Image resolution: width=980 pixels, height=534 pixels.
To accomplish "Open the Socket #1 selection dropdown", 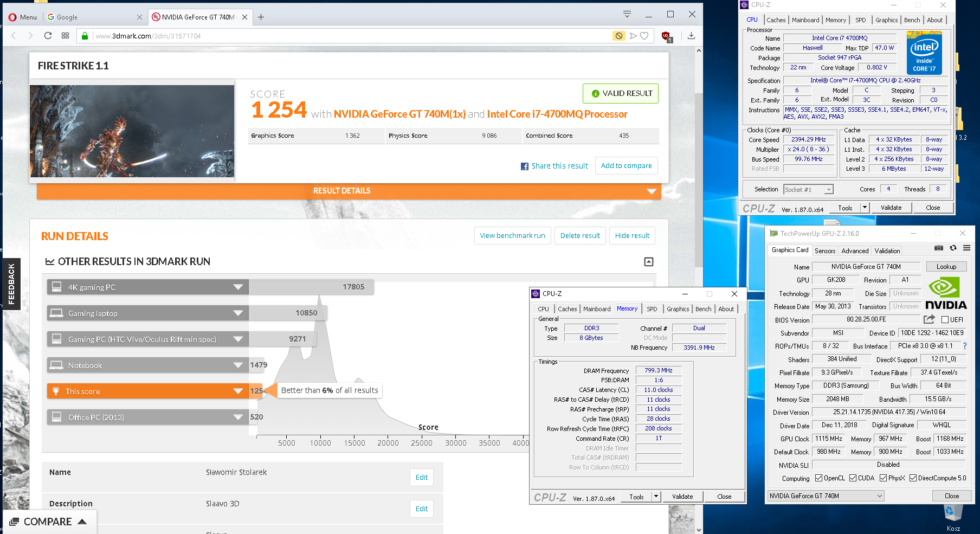I will click(808, 189).
